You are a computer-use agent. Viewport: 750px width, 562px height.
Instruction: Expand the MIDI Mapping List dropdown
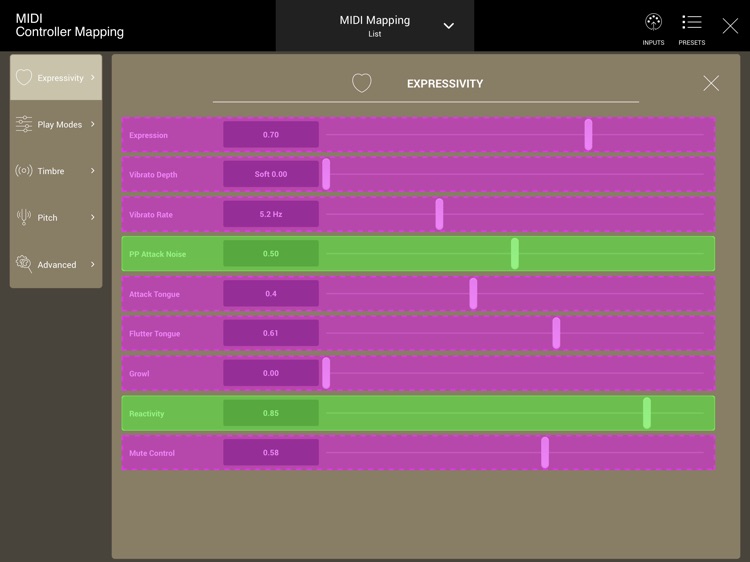tap(448, 26)
